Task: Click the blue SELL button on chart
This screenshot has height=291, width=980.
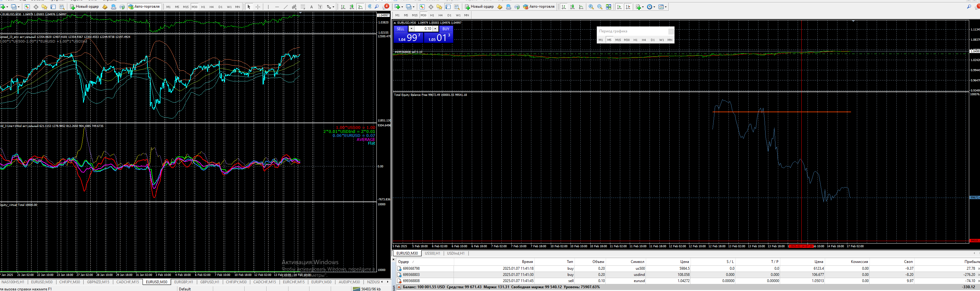Action: [x=401, y=29]
